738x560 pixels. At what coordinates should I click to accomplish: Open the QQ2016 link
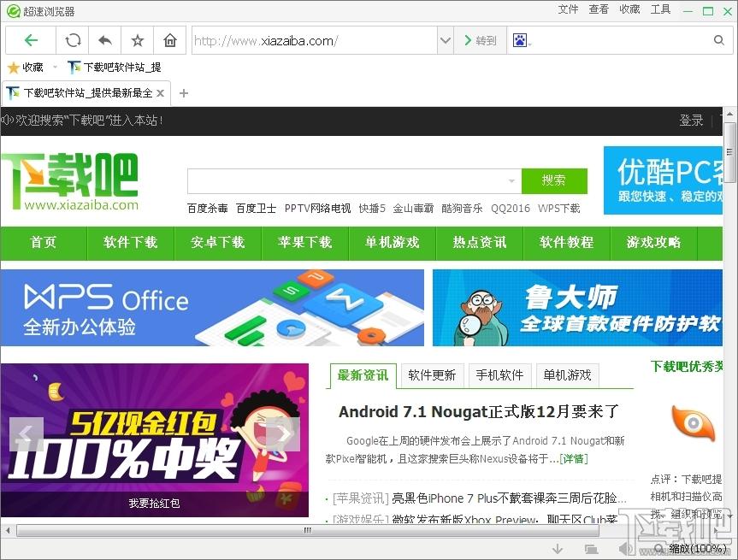click(x=511, y=209)
